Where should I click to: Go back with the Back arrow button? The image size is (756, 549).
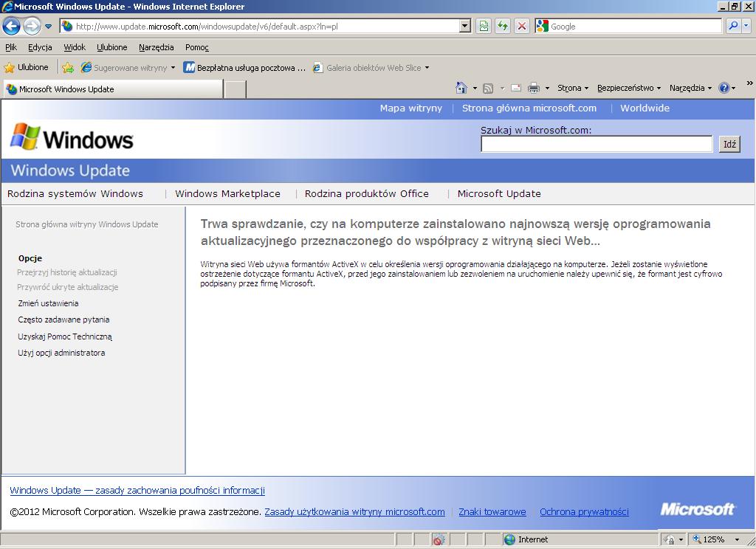(12, 26)
